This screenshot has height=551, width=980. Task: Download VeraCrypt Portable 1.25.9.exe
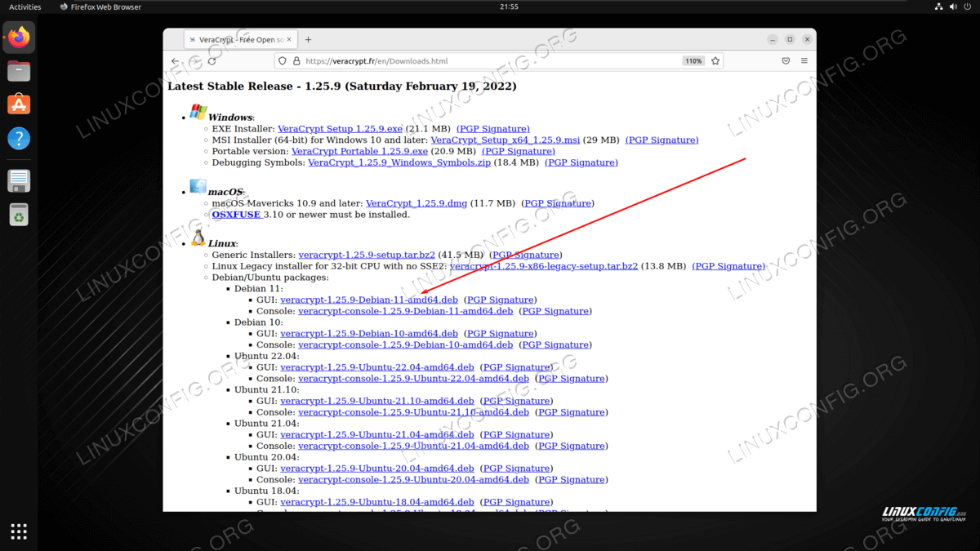(359, 152)
